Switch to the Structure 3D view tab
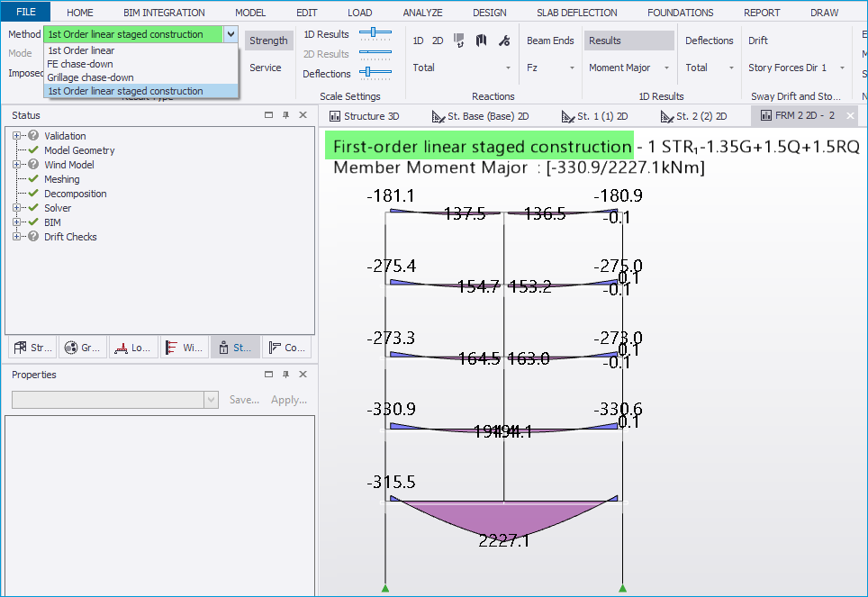 365,116
